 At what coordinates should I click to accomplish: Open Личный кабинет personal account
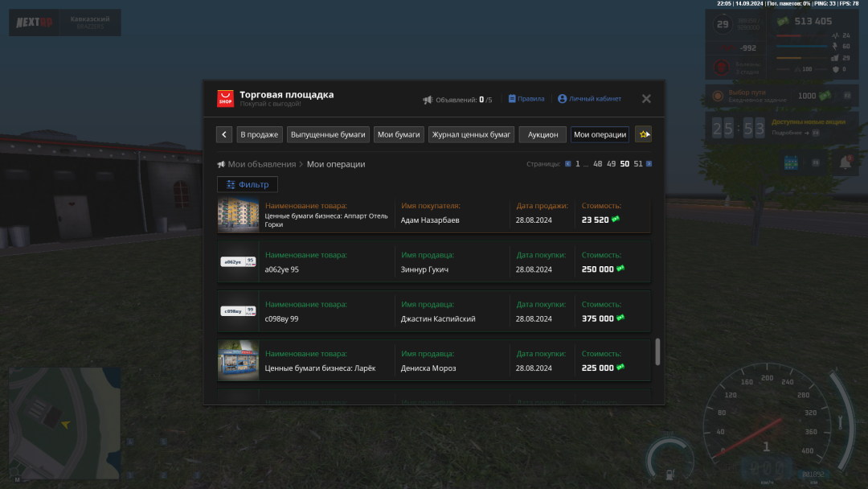[x=590, y=99]
